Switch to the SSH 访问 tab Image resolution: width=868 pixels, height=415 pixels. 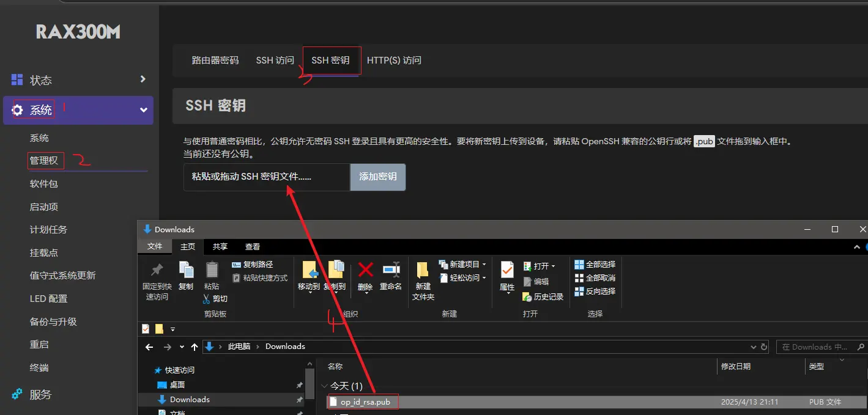(x=275, y=61)
